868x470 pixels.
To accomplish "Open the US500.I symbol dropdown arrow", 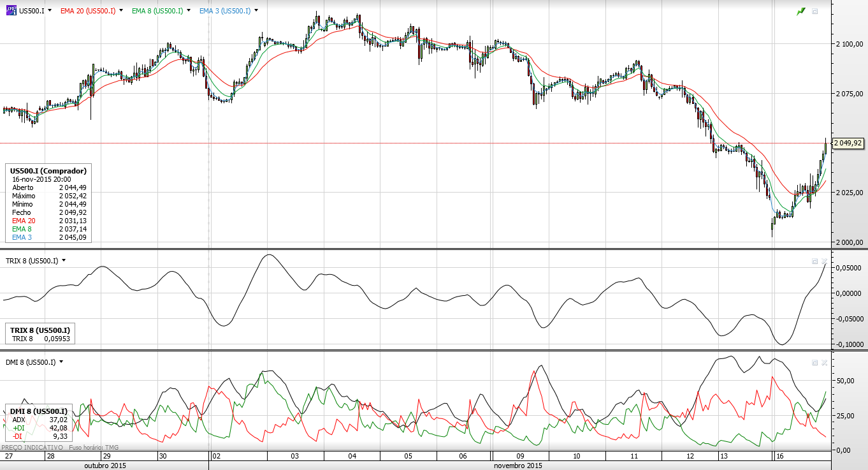I will (x=50, y=11).
